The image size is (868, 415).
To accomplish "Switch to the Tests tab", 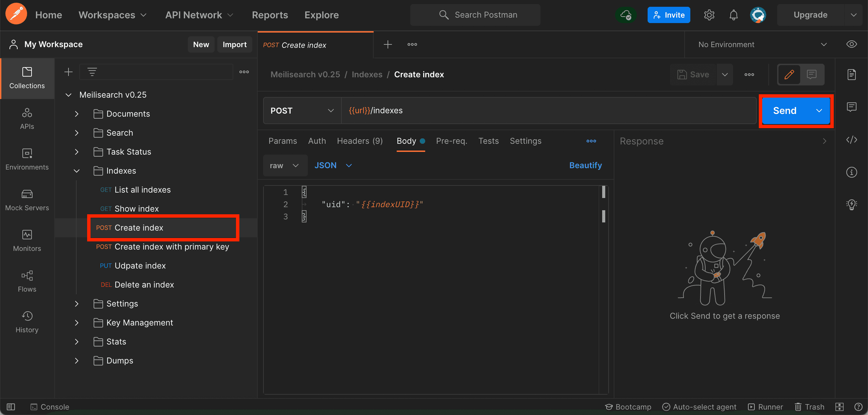I will (x=489, y=141).
